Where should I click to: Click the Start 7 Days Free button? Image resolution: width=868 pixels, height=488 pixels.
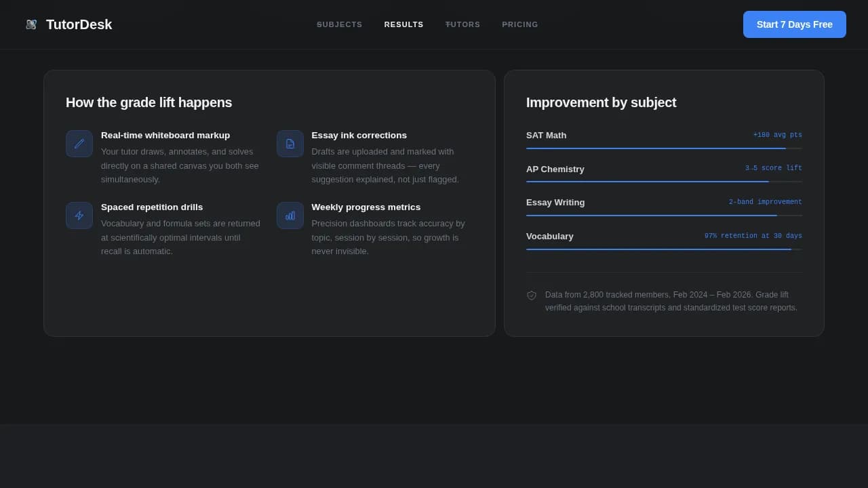pyautogui.click(x=795, y=24)
